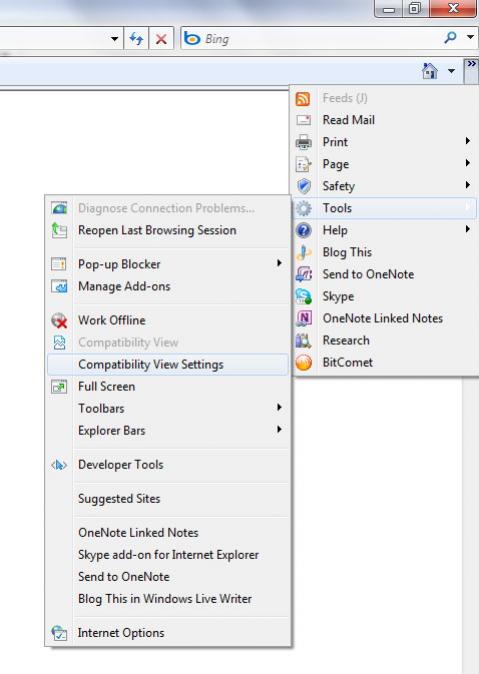
Task: Open the Home button dropdown arrow
Action: [451, 71]
